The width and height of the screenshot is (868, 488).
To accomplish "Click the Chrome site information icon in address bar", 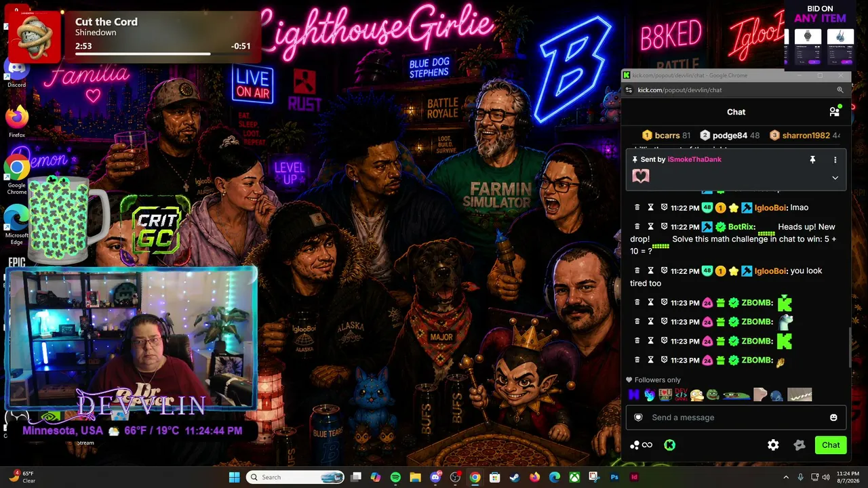I will pos(629,89).
